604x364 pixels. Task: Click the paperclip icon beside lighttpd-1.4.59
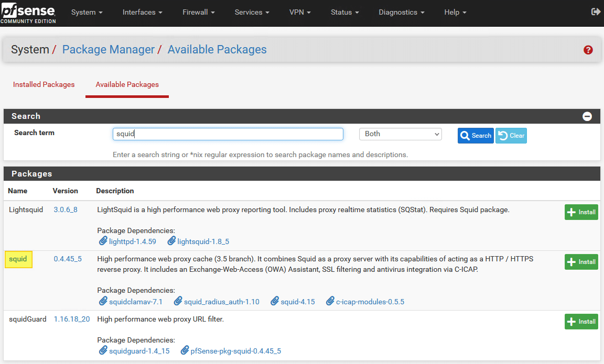pyautogui.click(x=103, y=241)
